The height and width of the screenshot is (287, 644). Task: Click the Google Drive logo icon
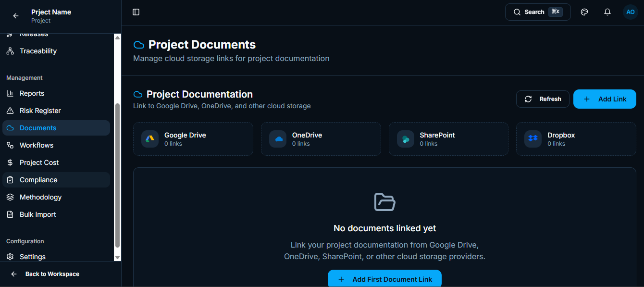(x=150, y=139)
